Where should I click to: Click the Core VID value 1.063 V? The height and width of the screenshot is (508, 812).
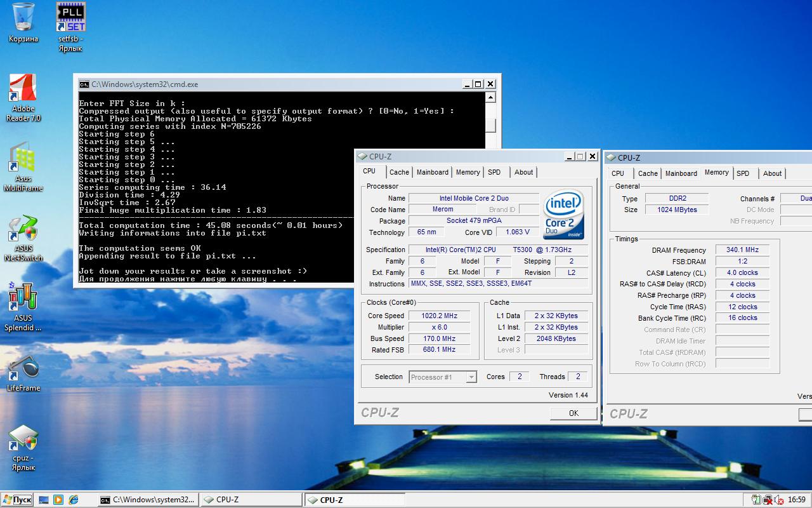(x=517, y=232)
